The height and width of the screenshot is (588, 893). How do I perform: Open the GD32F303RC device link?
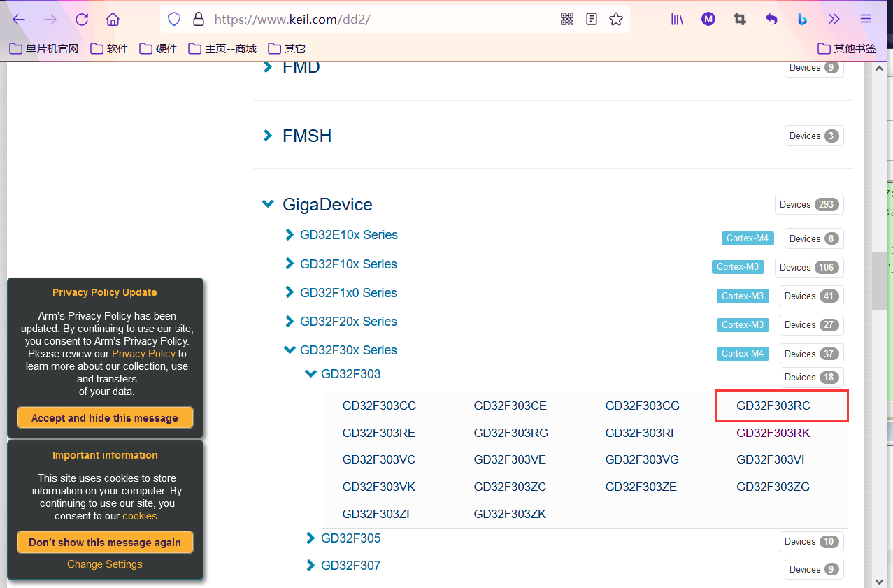point(773,406)
